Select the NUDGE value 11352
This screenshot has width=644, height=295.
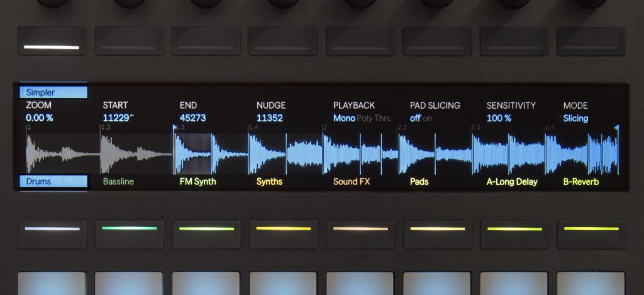(x=269, y=118)
